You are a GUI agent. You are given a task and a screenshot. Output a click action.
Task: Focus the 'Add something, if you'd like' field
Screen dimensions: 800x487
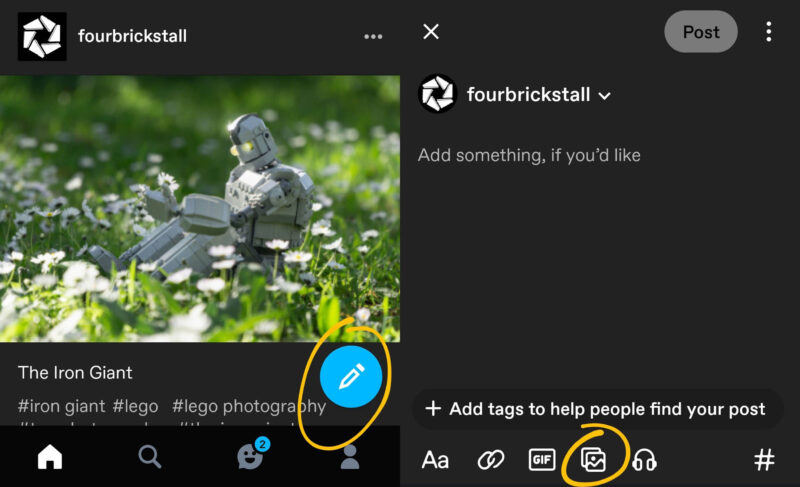coord(529,155)
